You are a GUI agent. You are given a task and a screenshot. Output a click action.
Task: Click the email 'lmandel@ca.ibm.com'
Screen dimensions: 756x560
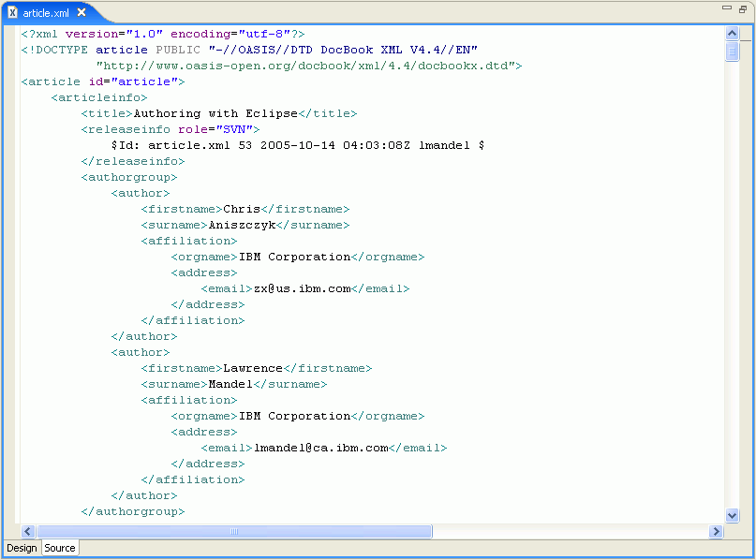[x=321, y=448]
